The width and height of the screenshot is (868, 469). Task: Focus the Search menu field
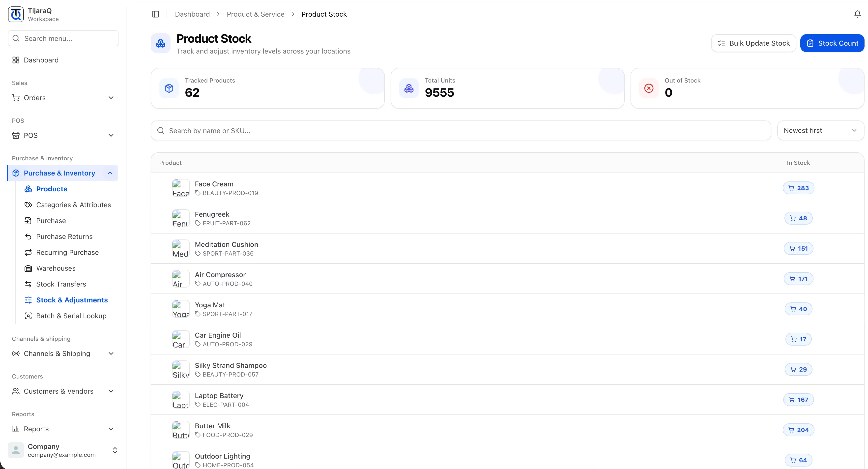coord(63,38)
